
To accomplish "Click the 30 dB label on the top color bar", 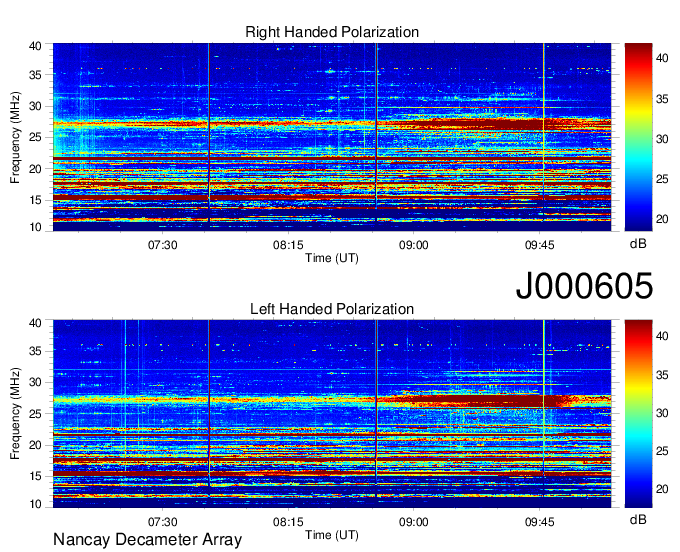I will 662,139.
